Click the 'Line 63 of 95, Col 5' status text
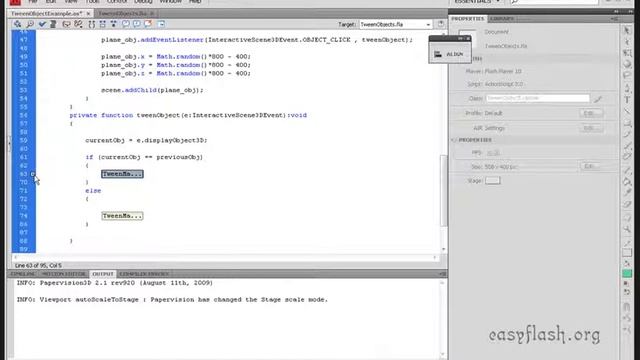 tap(38, 265)
